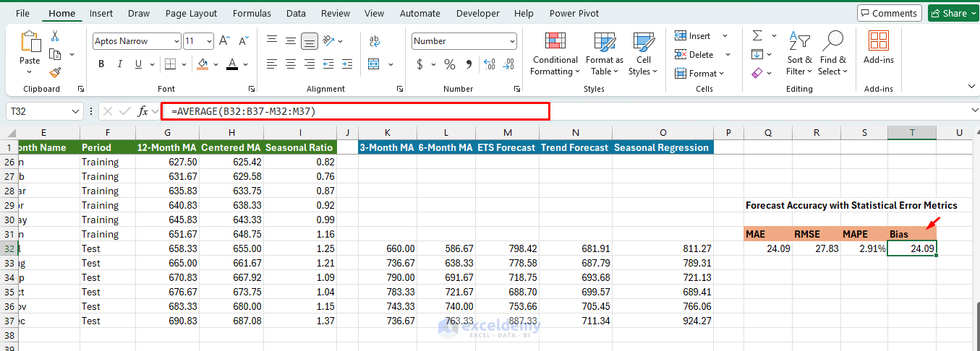Switch to the Data tab
Viewport: 980px width, 351px height.
296,13
